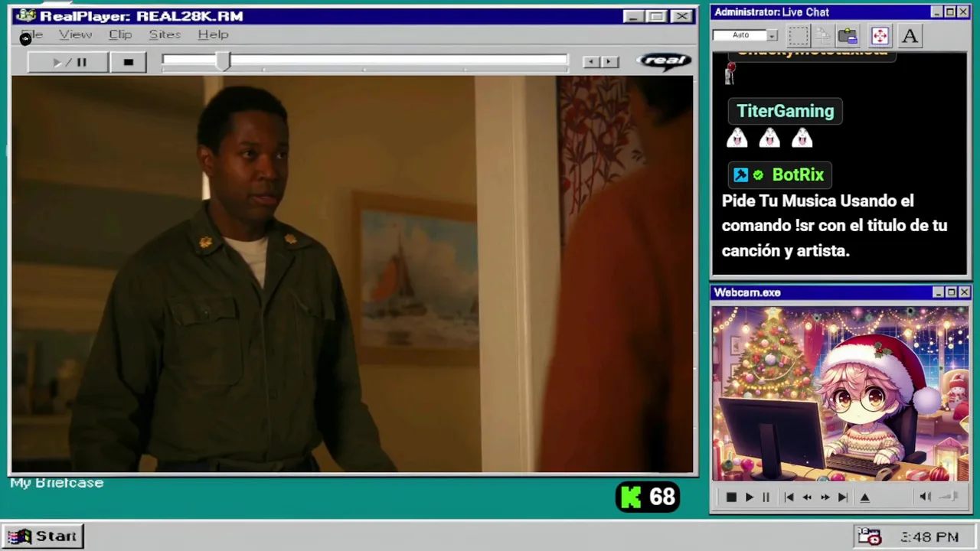Click the copy documents icon in Live Chat

point(823,35)
